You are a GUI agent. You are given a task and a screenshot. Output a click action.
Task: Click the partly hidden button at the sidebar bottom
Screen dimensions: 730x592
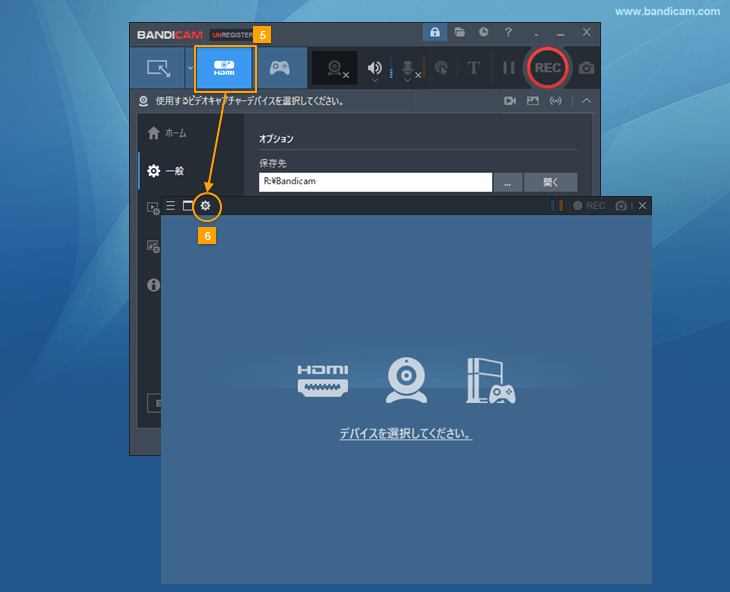[x=154, y=403]
